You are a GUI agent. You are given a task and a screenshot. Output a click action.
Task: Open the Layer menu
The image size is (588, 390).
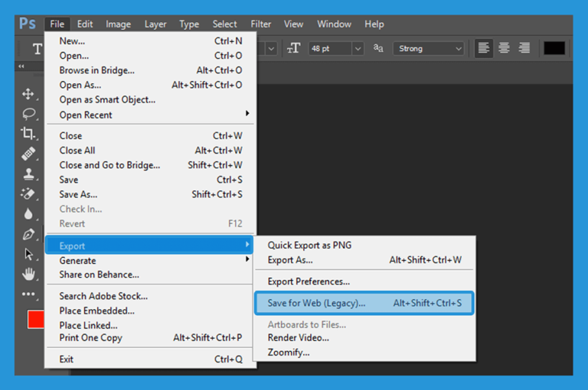coord(155,24)
